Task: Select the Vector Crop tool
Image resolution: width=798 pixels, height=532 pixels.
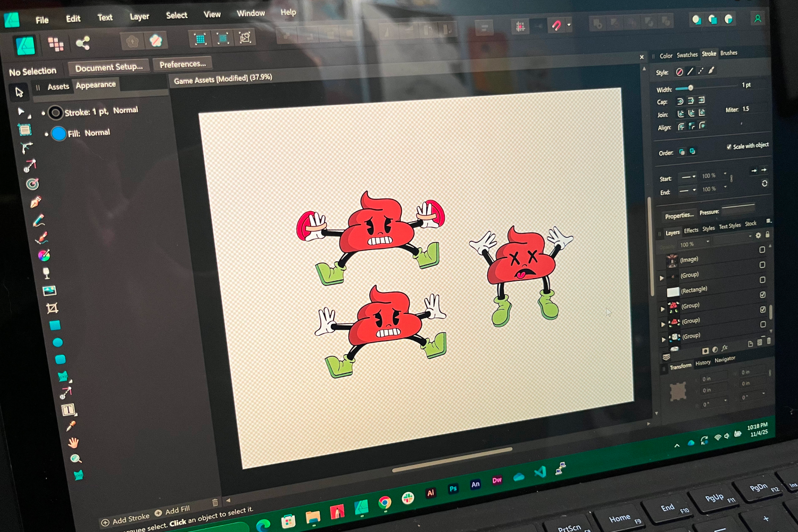Action: [x=52, y=308]
